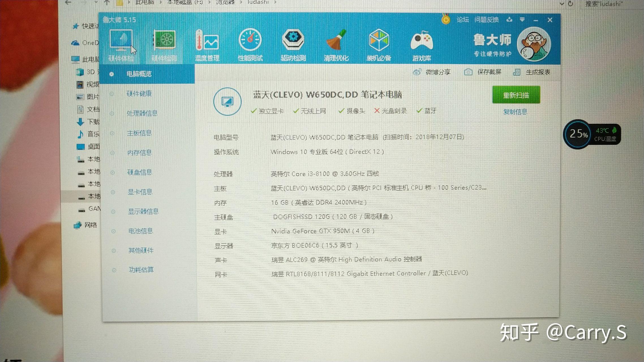Click the 光盘刻录 red X indicator
This screenshot has width=644, height=362.
(x=377, y=111)
